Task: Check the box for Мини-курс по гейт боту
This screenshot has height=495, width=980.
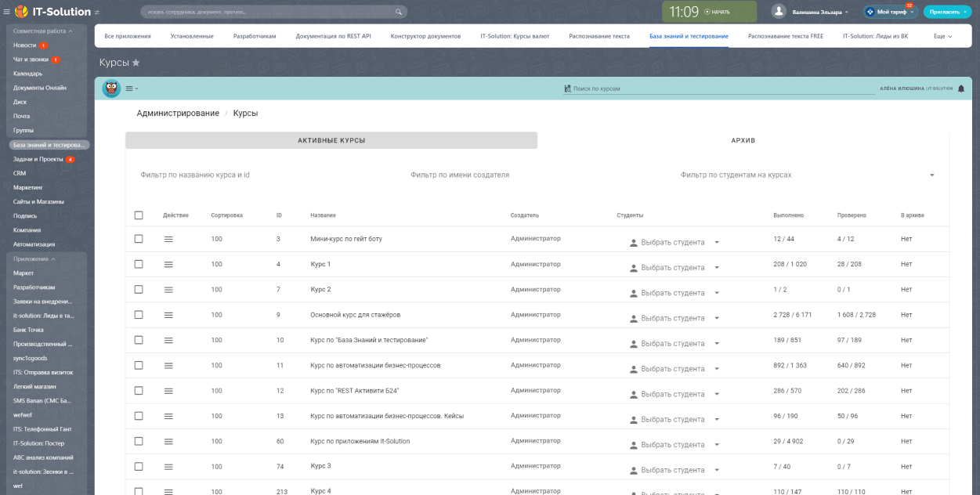Action: pyautogui.click(x=139, y=239)
